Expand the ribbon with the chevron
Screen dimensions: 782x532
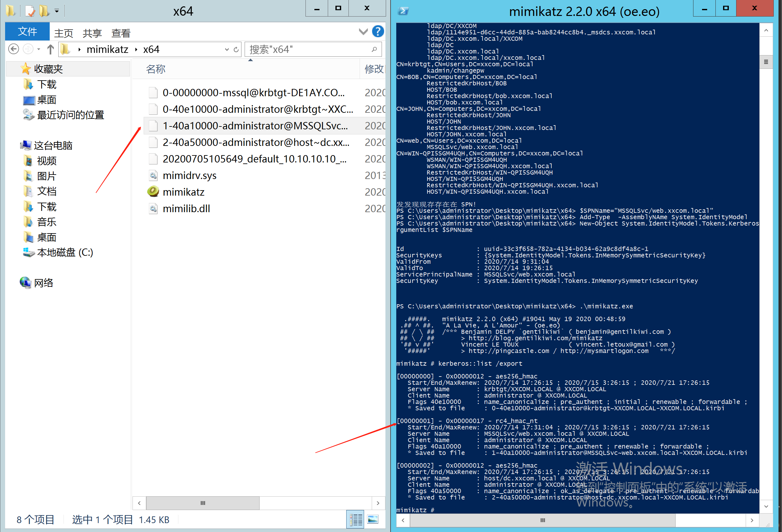pyautogui.click(x=363, y=32)
